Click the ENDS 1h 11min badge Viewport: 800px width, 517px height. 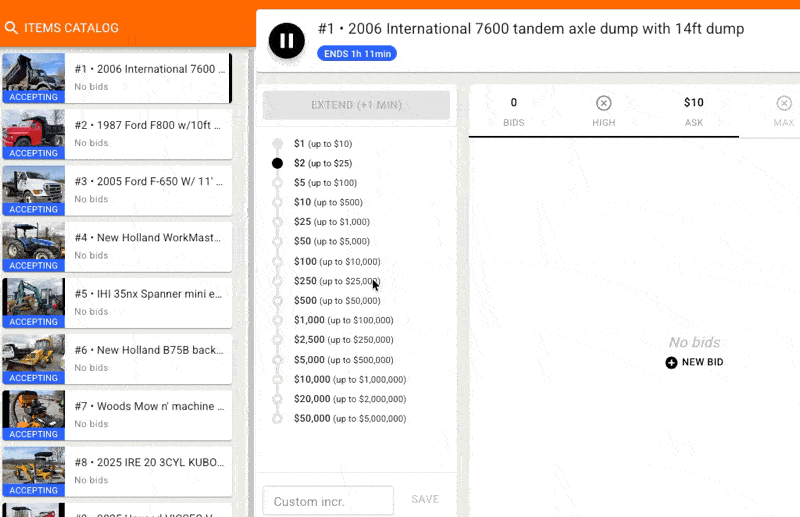coord(357,54)
